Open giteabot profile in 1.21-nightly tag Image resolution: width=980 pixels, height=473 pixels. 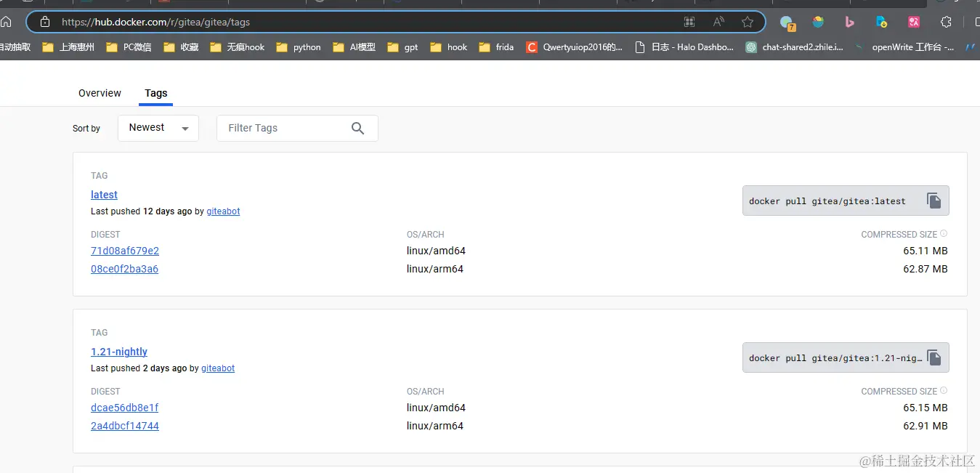pyautogui.click(x=218, y=368)
